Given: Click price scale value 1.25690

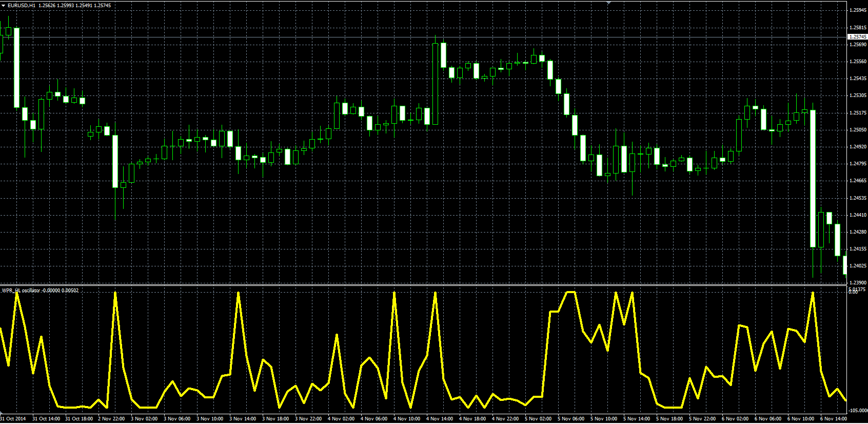Looking at the screenshot, I should coord(858,45).
